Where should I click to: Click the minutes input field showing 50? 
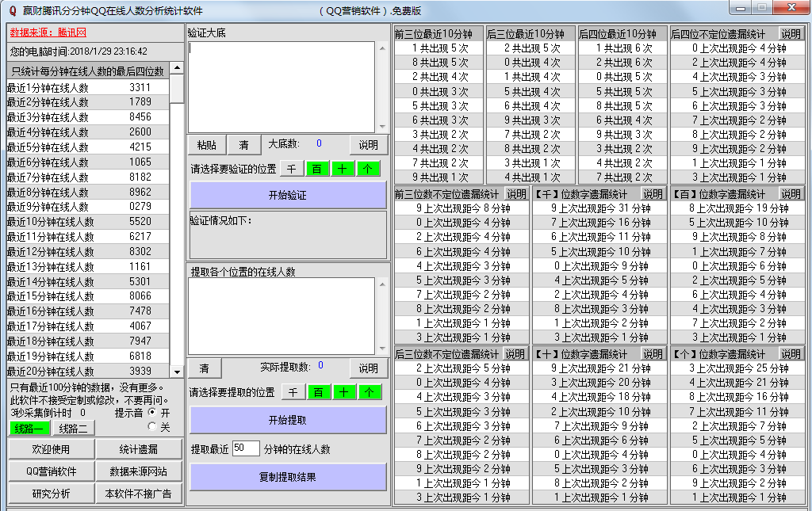click(x=246, y=448)
